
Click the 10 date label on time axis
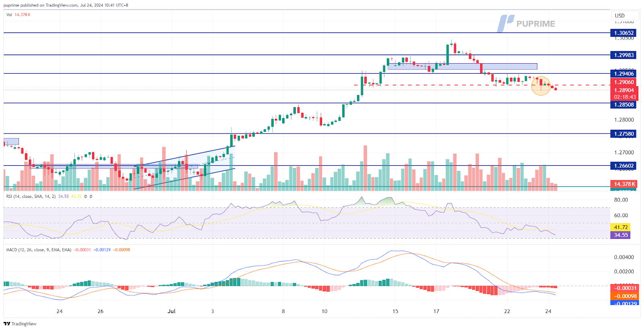tap(324, 311)
